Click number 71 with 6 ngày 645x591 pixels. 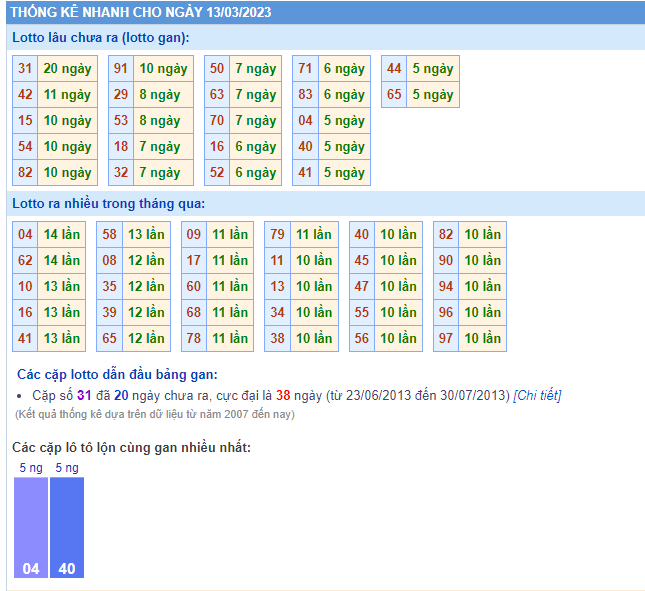[306, 69]
